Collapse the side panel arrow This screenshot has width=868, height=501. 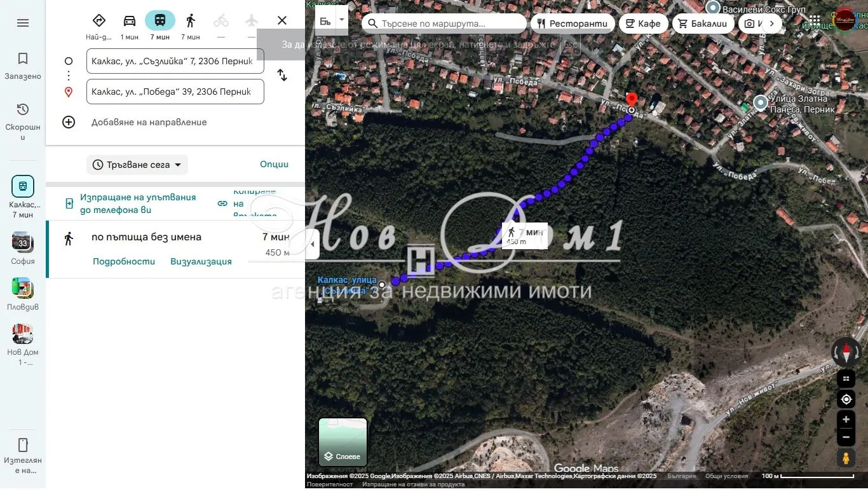coord(312,245)
